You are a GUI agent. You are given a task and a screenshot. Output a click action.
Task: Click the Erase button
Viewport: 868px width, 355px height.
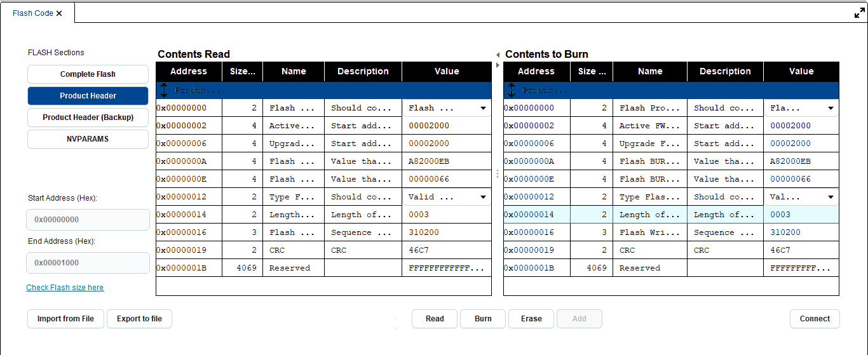coord(531,319)
